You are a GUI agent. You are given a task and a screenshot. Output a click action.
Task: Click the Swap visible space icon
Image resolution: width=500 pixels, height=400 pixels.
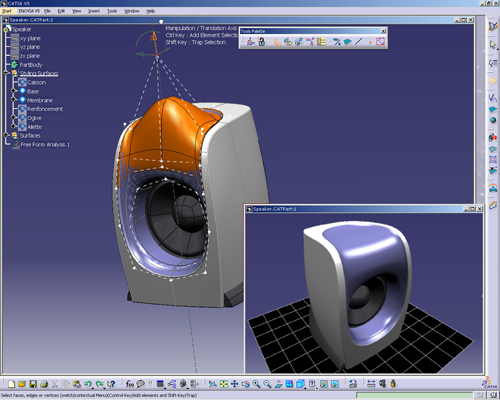pos(335,384)
